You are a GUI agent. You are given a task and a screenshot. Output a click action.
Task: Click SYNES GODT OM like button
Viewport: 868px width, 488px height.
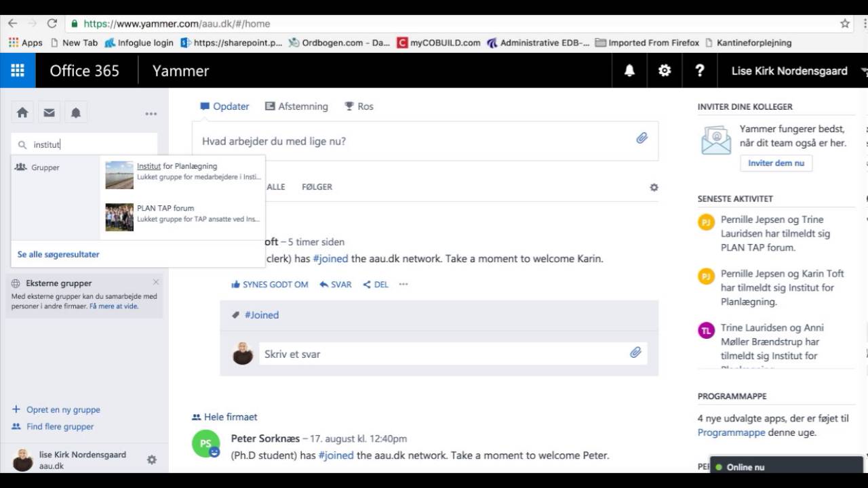coord(270,285)
